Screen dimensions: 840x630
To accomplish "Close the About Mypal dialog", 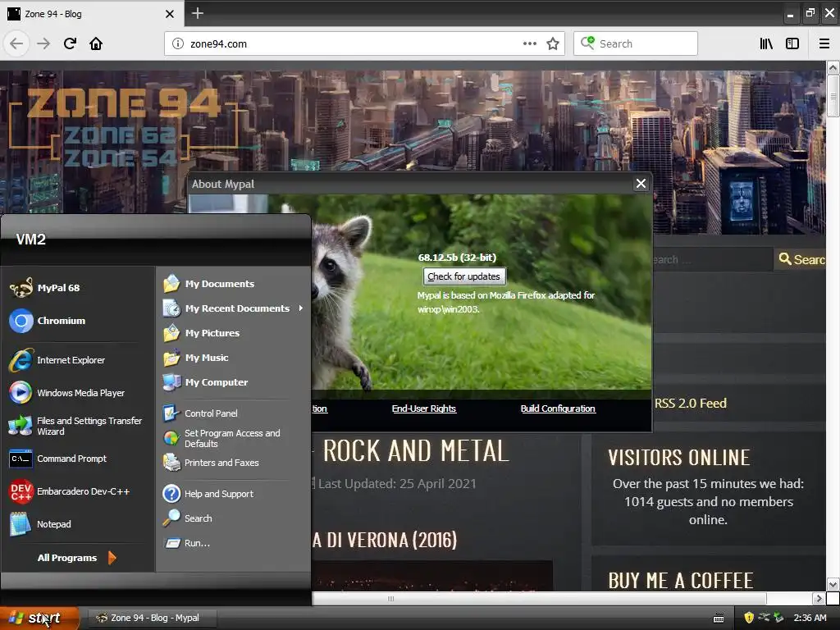I will (x=641, y=184).
